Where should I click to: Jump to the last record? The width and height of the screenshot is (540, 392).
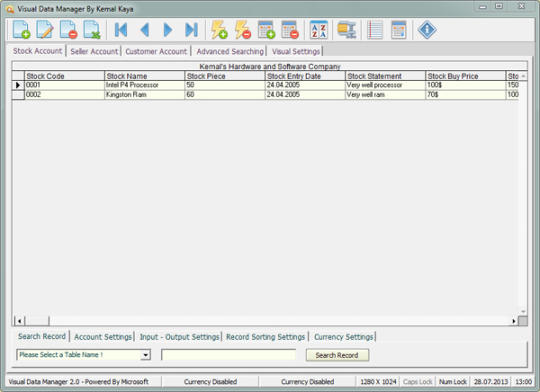click(191, 30)
